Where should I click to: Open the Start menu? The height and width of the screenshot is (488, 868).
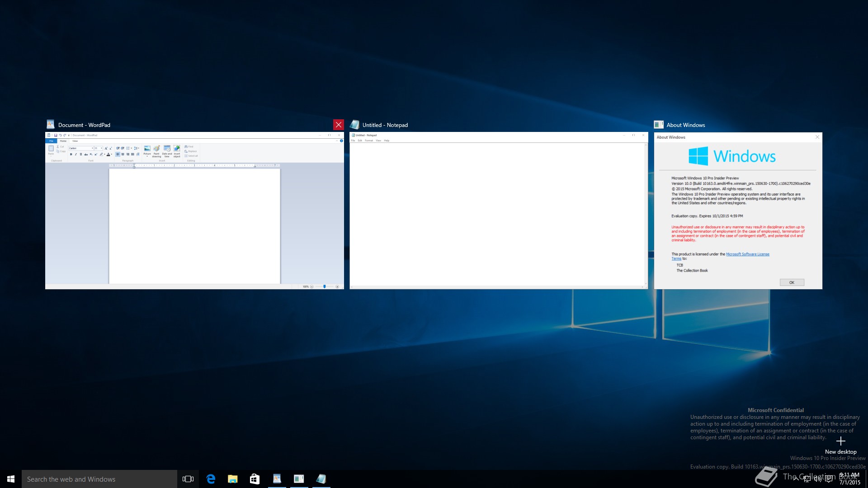tap(11, 479)
